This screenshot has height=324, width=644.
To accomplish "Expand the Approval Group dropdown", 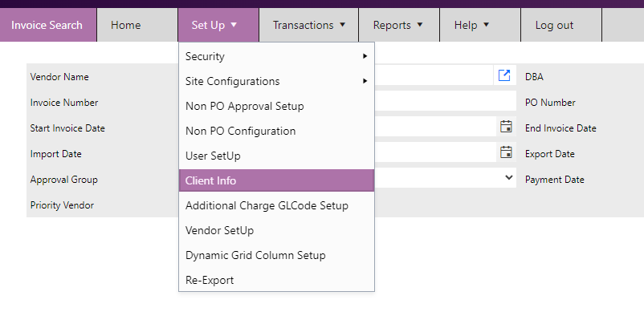I will coord(507,178).
